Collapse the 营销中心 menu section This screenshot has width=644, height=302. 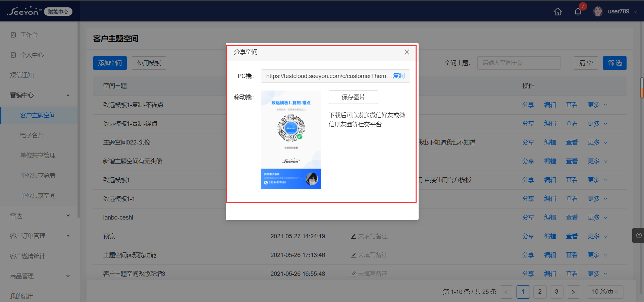click(68, 95)
